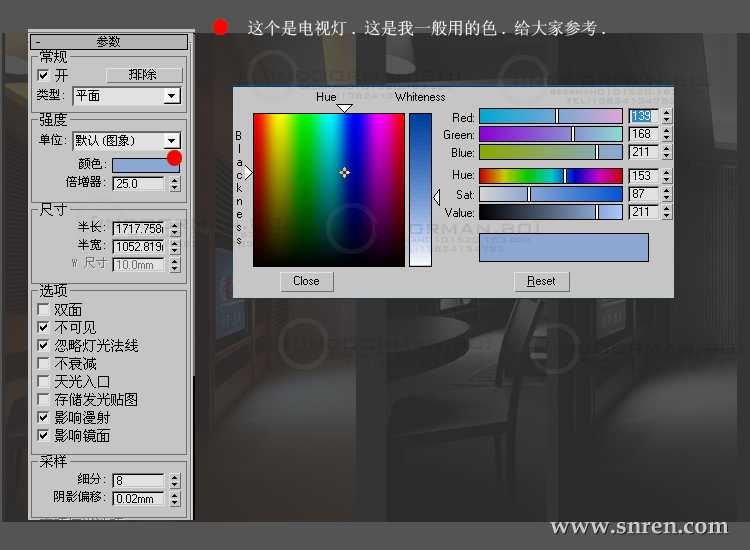The image size is (750, 550).
Task: Click the large color preview swatch
Action: tap(564, 247)
